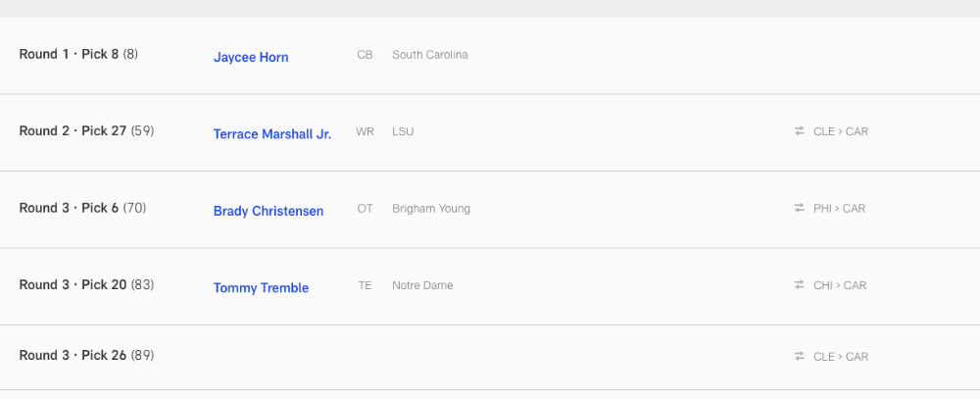The width and height of the screenshot is (980, 399).
Task: Click CLE > CAR text in Marshall row
Action: pyautogui.click(x=841, y=131)
